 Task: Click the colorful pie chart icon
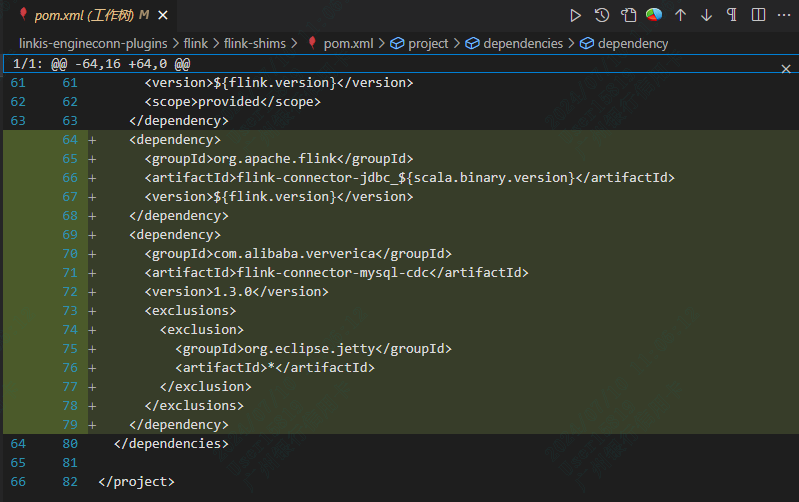(654, 15)
